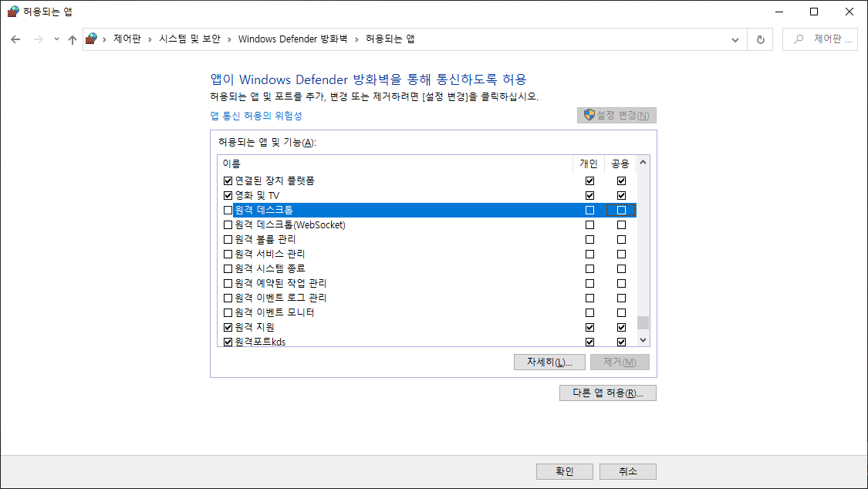The image size is (868, 489).
Task: Select 원격 예약된 작업 관리 row
Action: [427, 283]
